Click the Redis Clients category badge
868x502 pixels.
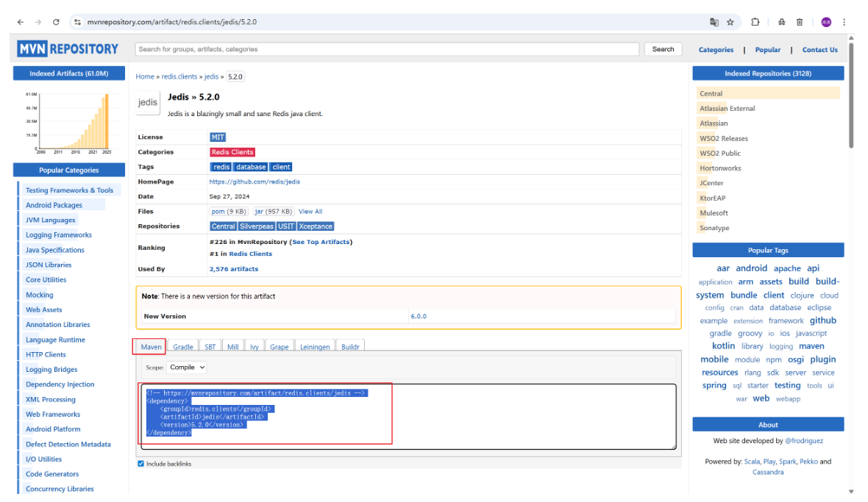(232, 152)
